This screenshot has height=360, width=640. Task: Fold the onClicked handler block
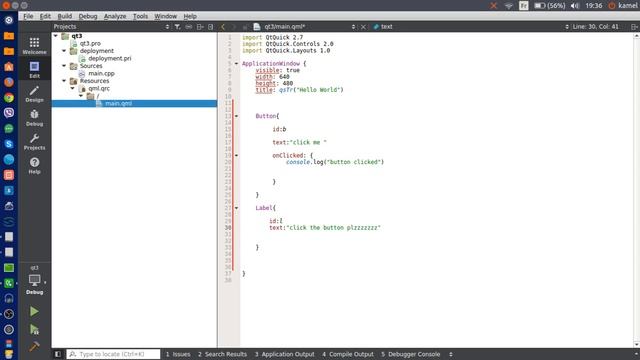(236, 156)
